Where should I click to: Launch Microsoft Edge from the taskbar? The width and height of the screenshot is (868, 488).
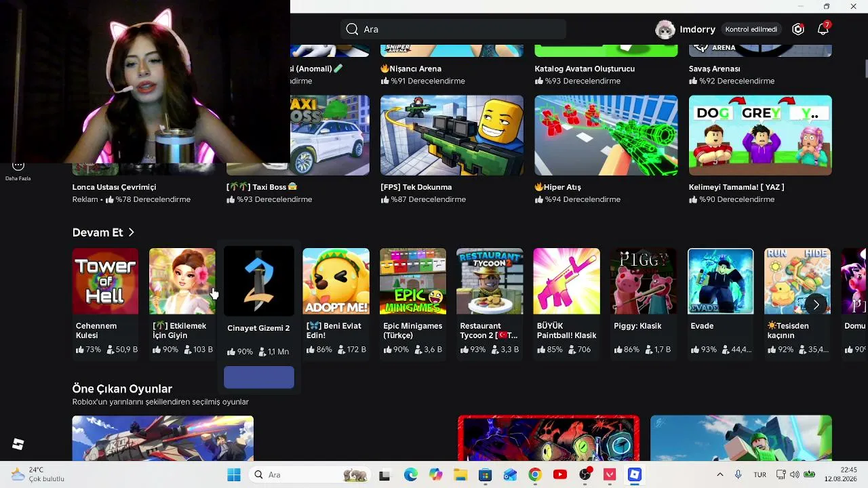coord(411,475)
